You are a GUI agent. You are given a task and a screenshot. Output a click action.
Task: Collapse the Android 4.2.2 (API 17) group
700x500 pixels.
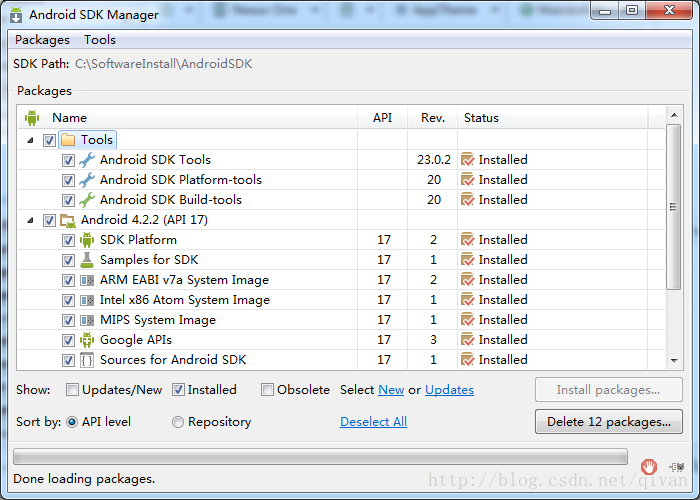[30, 221]
